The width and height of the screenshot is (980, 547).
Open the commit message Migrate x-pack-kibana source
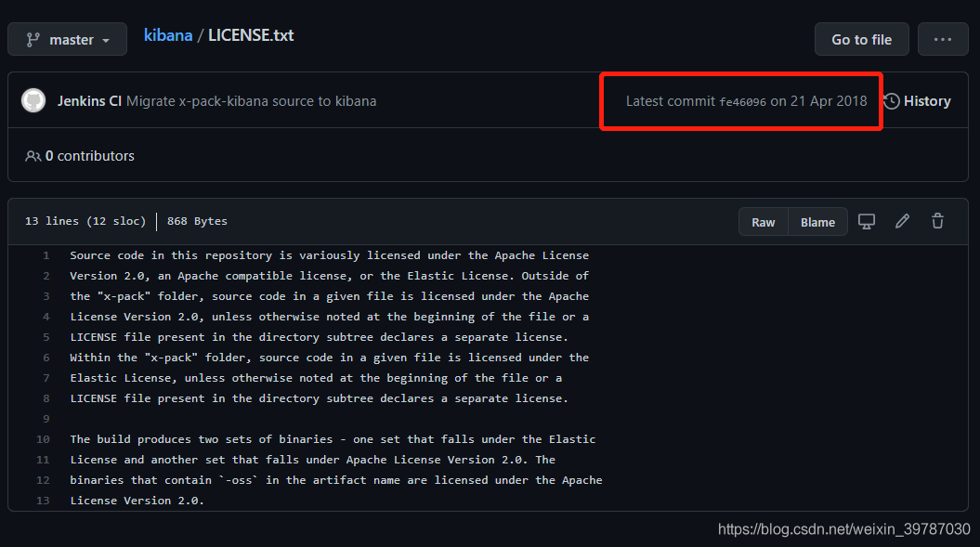[251, 101]
